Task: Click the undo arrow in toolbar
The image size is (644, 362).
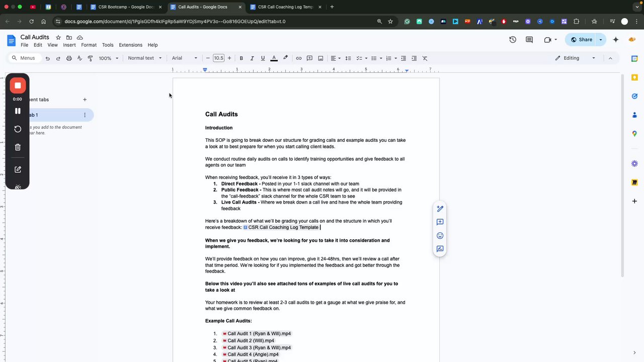Action: tap(48, 58)
